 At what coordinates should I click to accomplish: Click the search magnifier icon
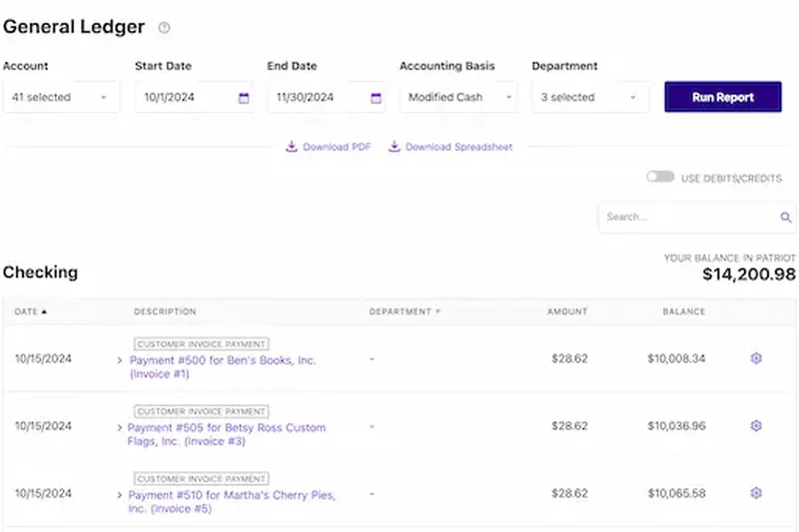click(x=786, y=218)
